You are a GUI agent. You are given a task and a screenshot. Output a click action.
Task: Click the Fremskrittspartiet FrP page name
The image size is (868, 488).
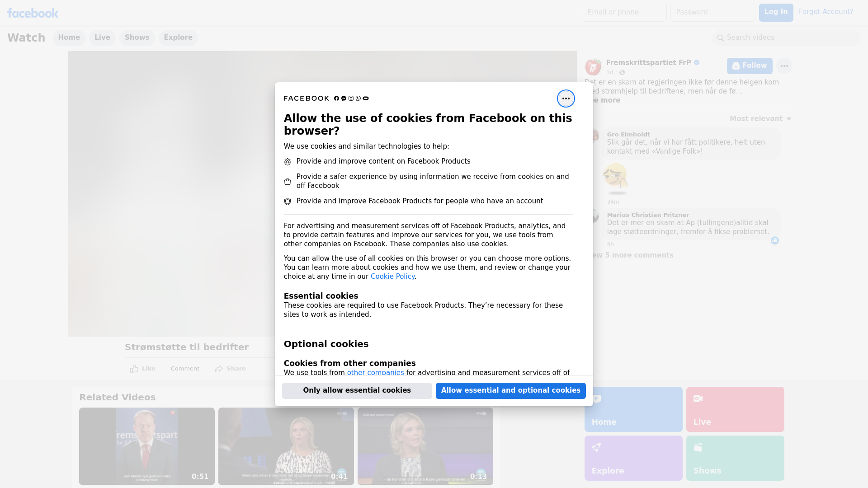pyautogui.click(x=648, y=63)
